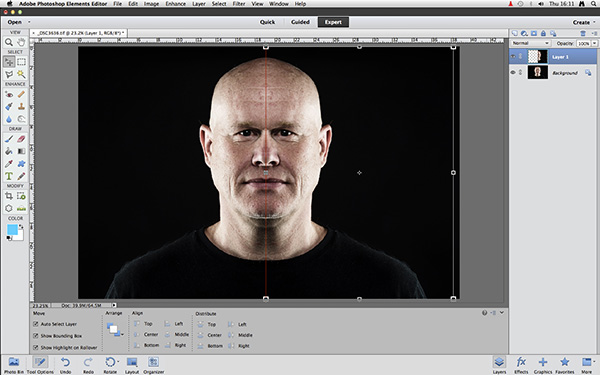Image resolution: width=600 pixels, height=375 pixels.
Task: Open the Organizer
Action: (153, 365)
